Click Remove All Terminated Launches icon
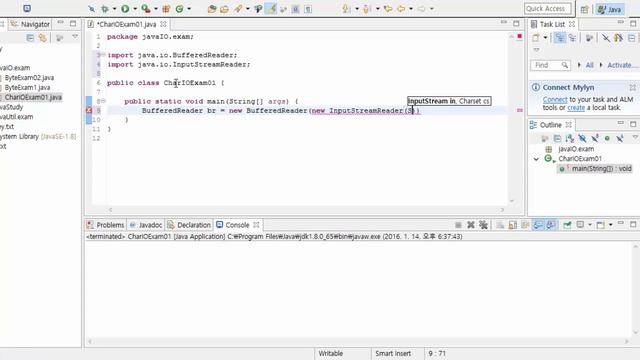Image resolution: width=640 pixels, height=360 pixels. pyautogui.click(x=483, y=225)
